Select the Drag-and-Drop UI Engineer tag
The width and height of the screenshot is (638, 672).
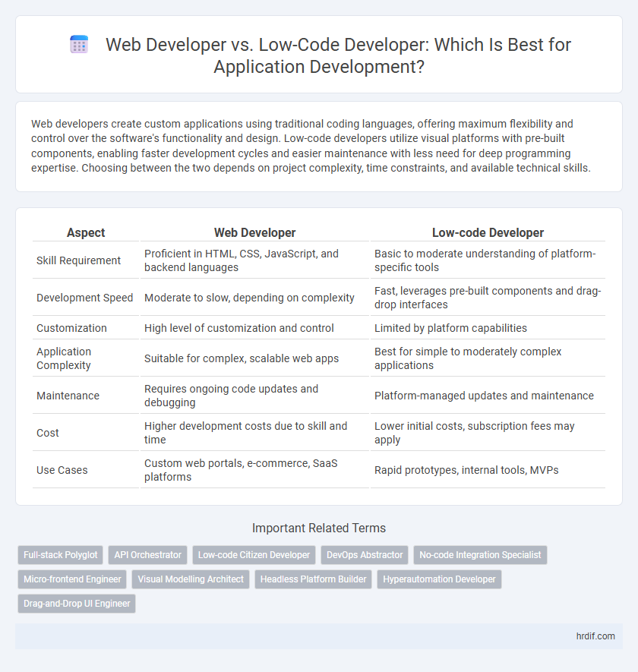(x=77, y=604)
